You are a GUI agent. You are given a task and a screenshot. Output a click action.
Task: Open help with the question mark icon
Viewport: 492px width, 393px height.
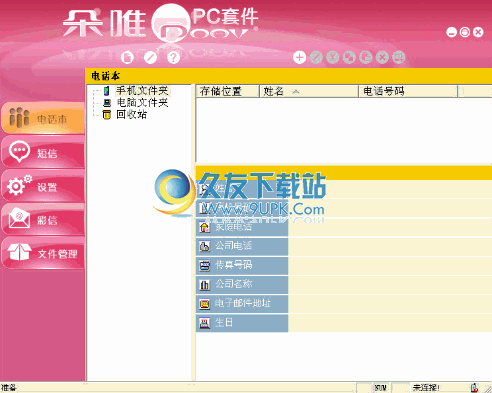(173, 57)
